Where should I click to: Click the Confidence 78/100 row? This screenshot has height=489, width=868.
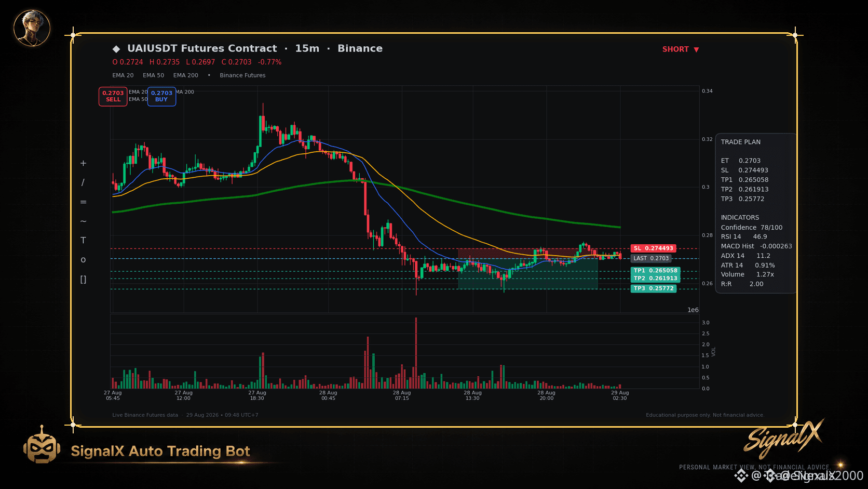pyautogui.click(x=752, y=228)
